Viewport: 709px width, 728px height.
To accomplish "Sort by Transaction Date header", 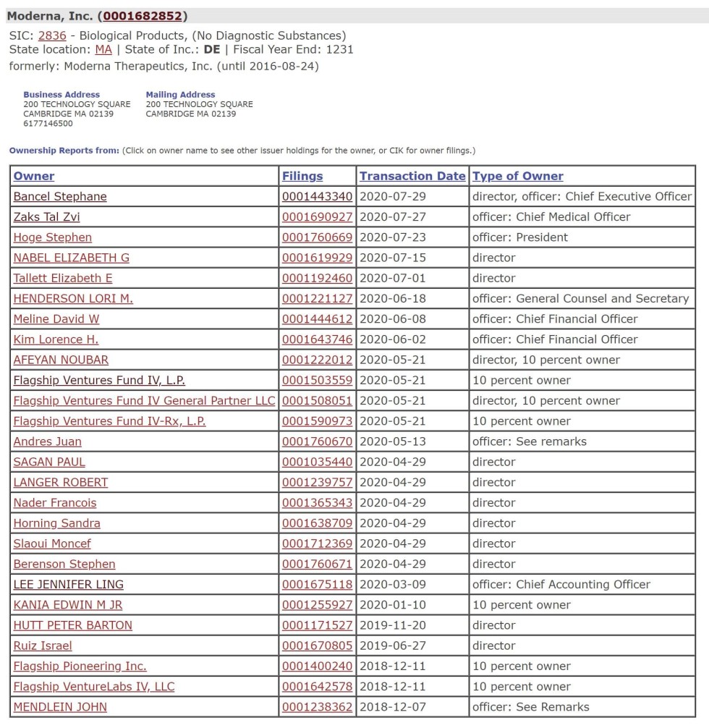I will point(412,176).
